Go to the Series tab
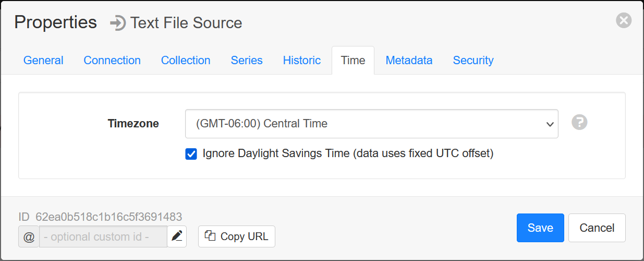Screen dimensions: 644x261 coord(247,61)
